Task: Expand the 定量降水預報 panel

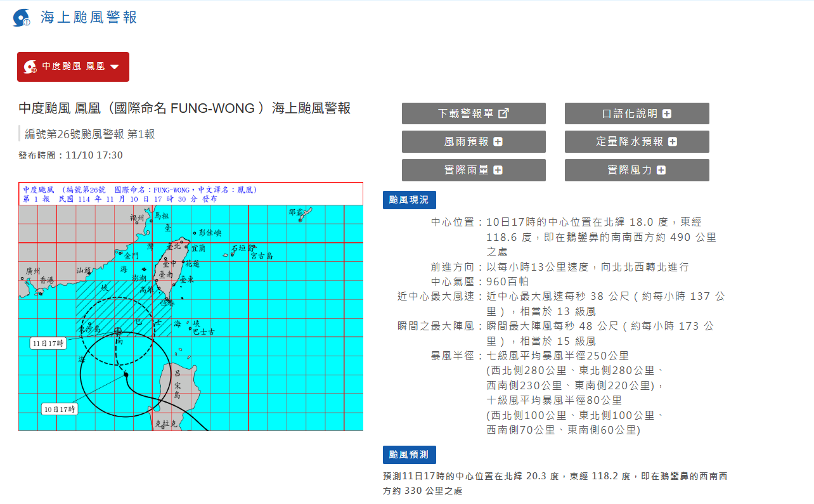Action: click(x=636, y=142)
